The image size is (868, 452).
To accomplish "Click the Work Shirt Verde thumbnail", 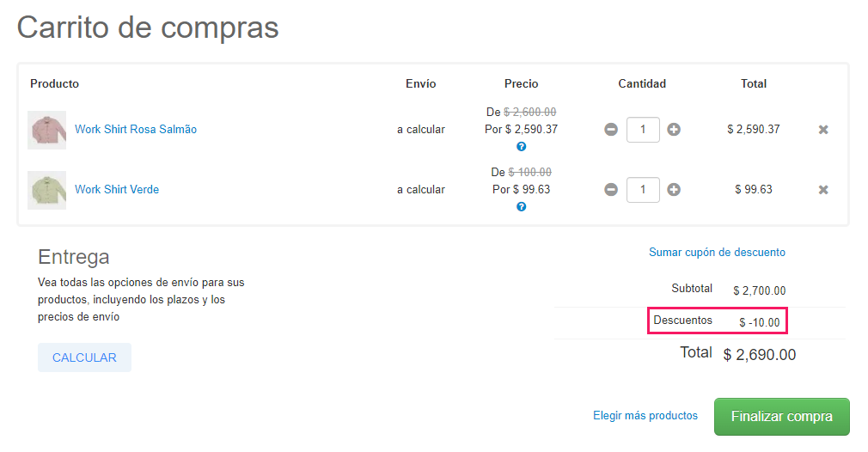I will (46, 190).
